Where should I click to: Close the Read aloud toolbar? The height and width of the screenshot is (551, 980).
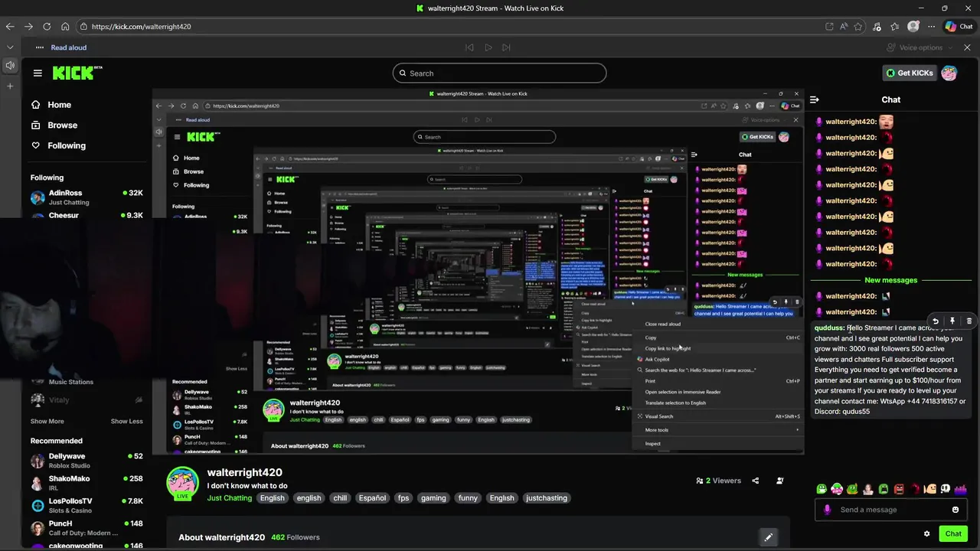[x=967, y=47]
